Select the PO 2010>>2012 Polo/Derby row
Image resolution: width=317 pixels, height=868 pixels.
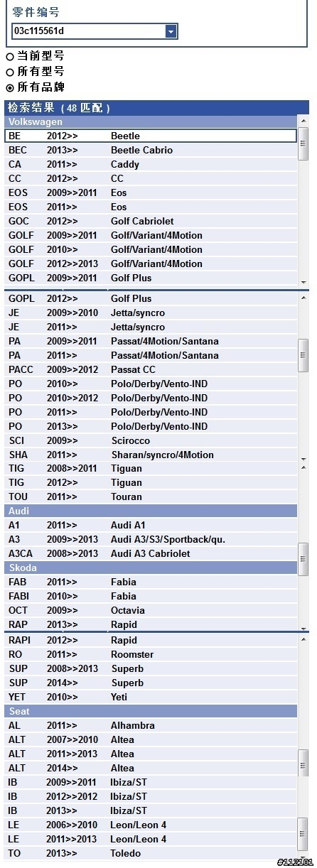point(151,398)
